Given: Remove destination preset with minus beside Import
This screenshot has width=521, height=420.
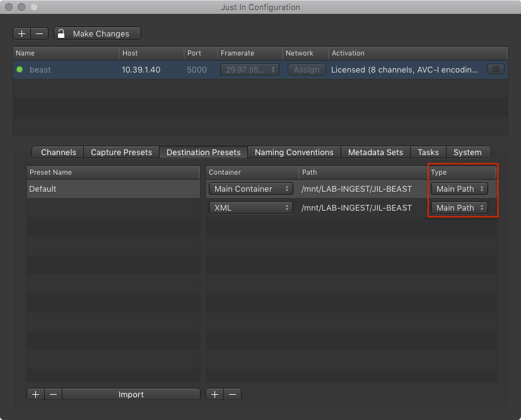Looking at the screenshot, I should [x=53, y=394].
